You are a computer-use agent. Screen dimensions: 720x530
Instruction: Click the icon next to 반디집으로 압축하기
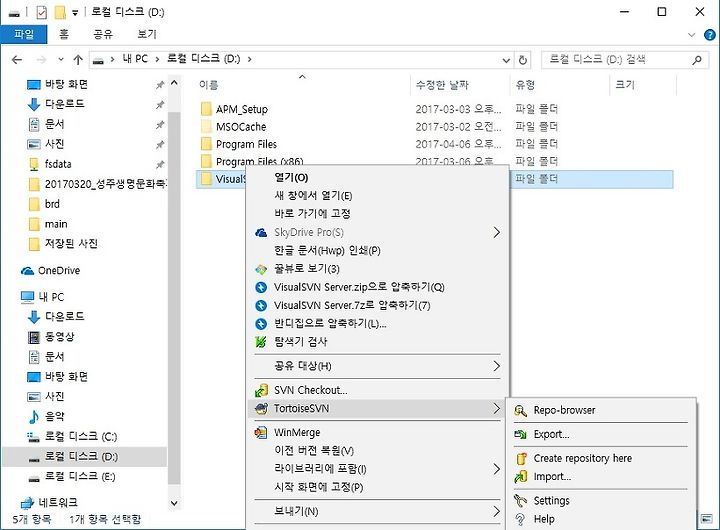click(261, 324)
